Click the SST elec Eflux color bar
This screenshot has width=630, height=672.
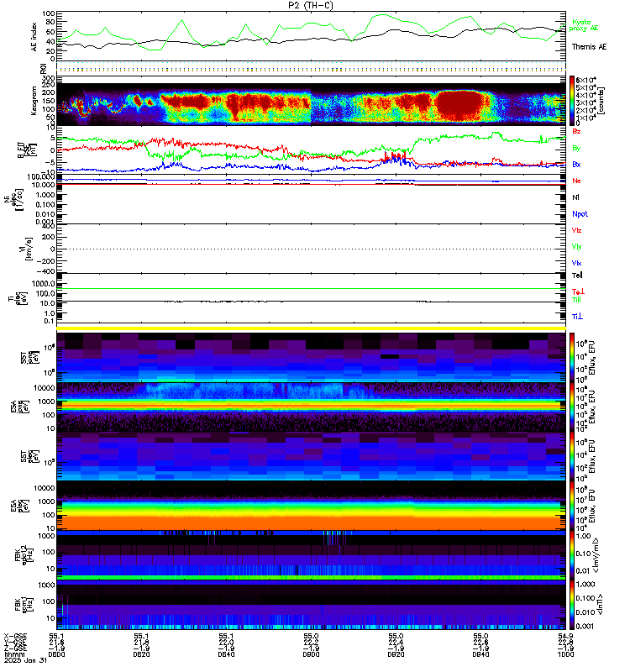point(572,456)
